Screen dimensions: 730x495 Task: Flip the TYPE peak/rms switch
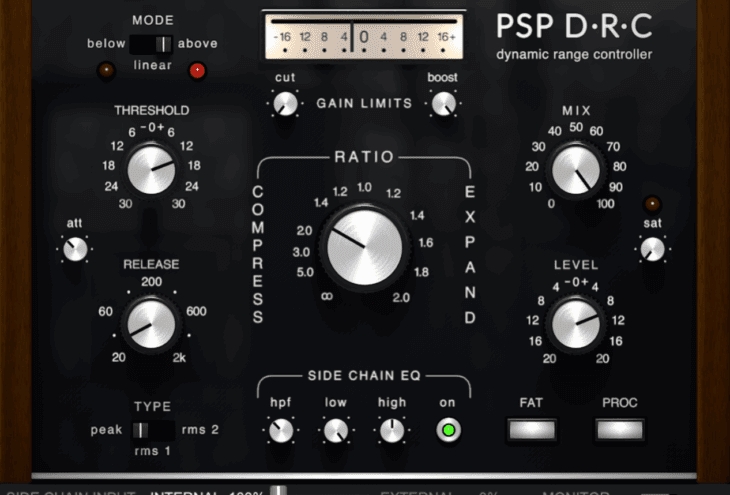[x=153, y=430]
